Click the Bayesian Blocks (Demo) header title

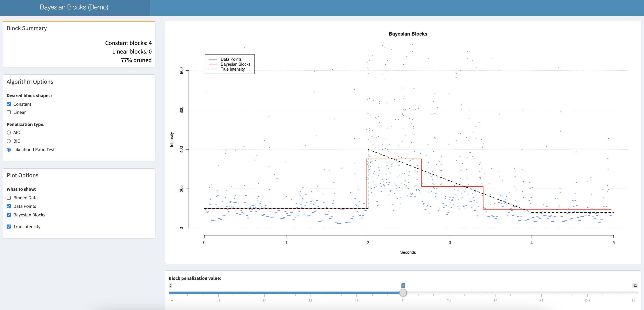(x=74, y=7)
